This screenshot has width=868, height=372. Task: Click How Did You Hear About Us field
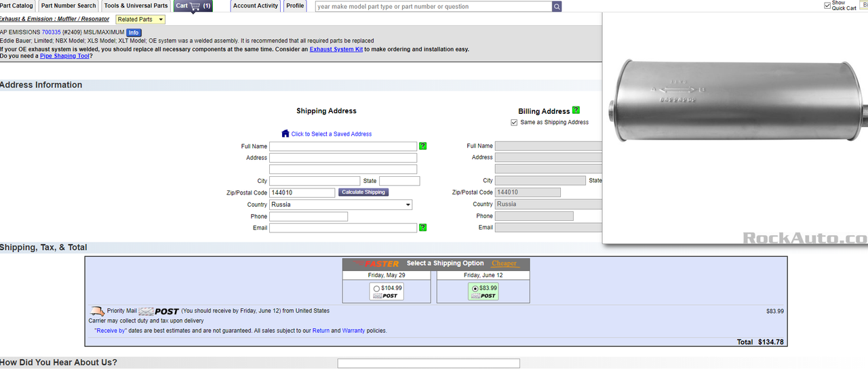pos(429,363)
